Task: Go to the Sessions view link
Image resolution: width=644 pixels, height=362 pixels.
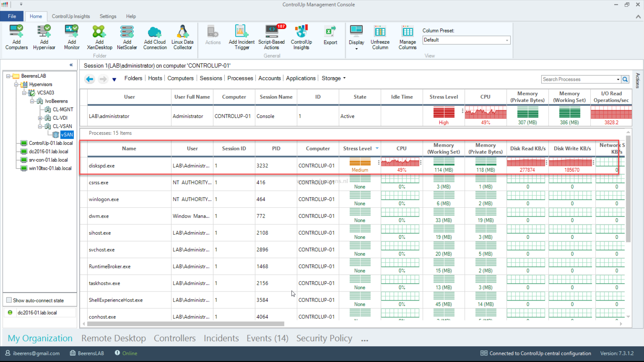Action: (x=211, y=78)
